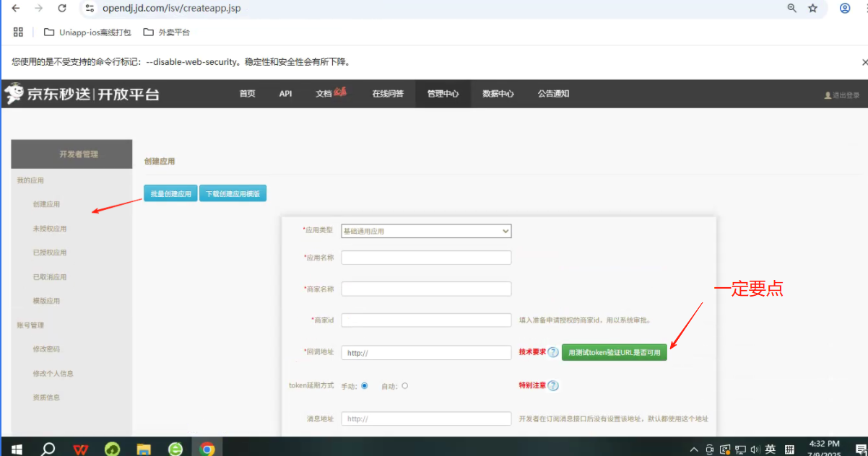Open 修改个人信息 in the sidebar
Screen dimensions: 868x456
pyautogui.click(x=53, y=374)
